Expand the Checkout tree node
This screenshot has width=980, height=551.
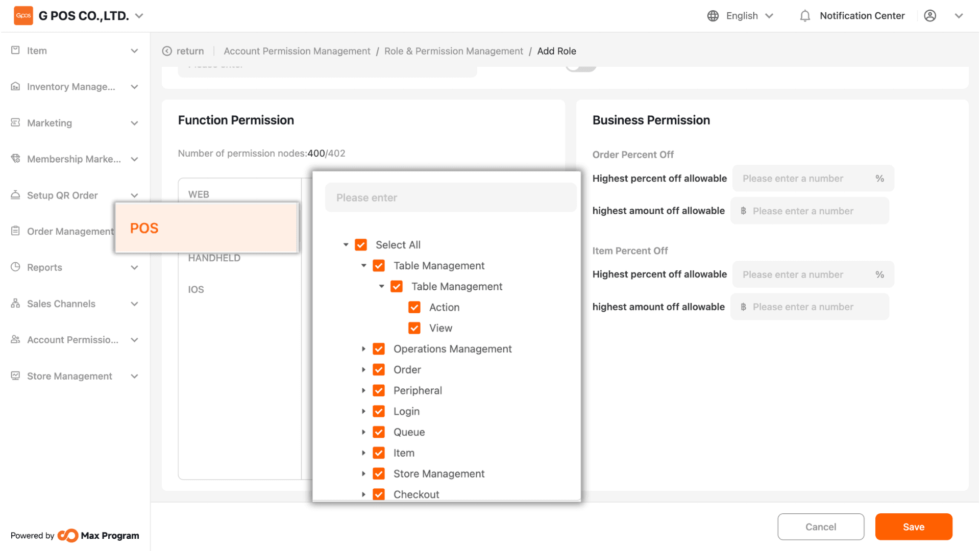click(x=364, y=494)
